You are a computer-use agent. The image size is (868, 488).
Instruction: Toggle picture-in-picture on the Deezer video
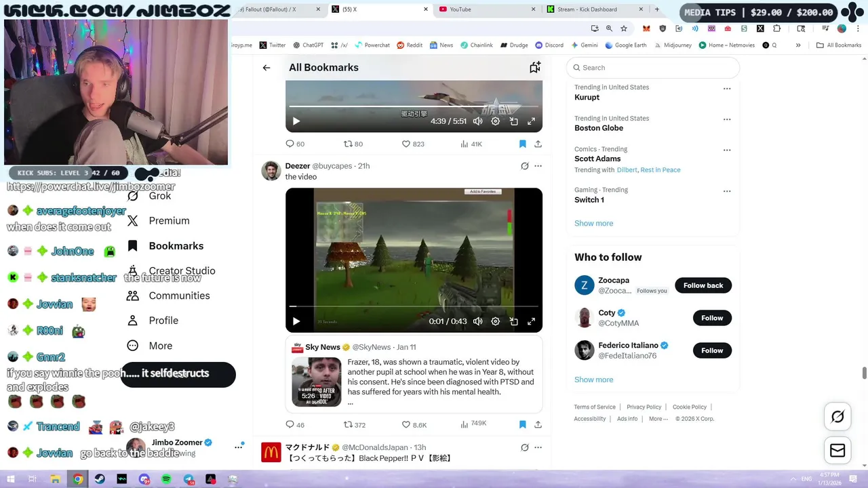[x=514, y=321]
